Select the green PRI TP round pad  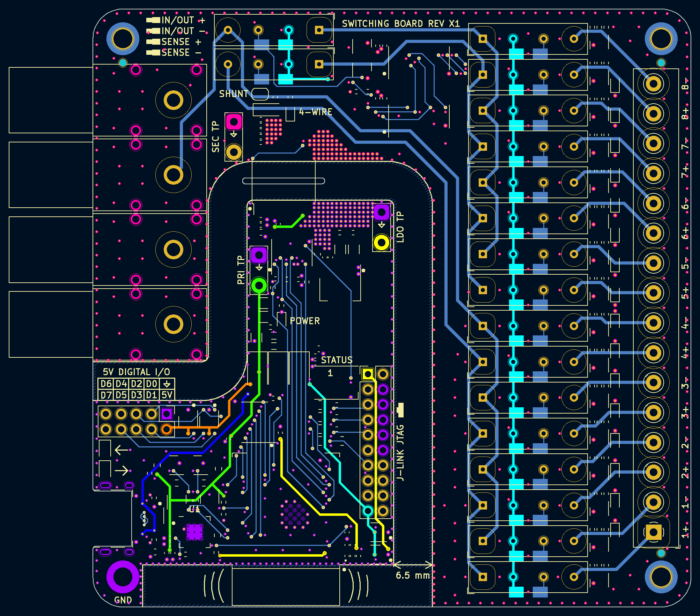point(259,285)
